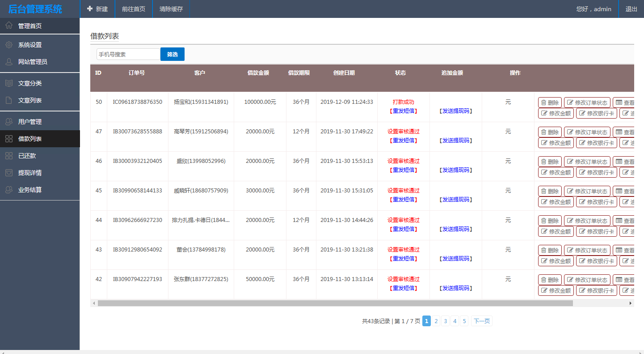Click 退出 to log out
Viewport: 644px width, 354px height.
pyautogui.click(x=631, y=9)
